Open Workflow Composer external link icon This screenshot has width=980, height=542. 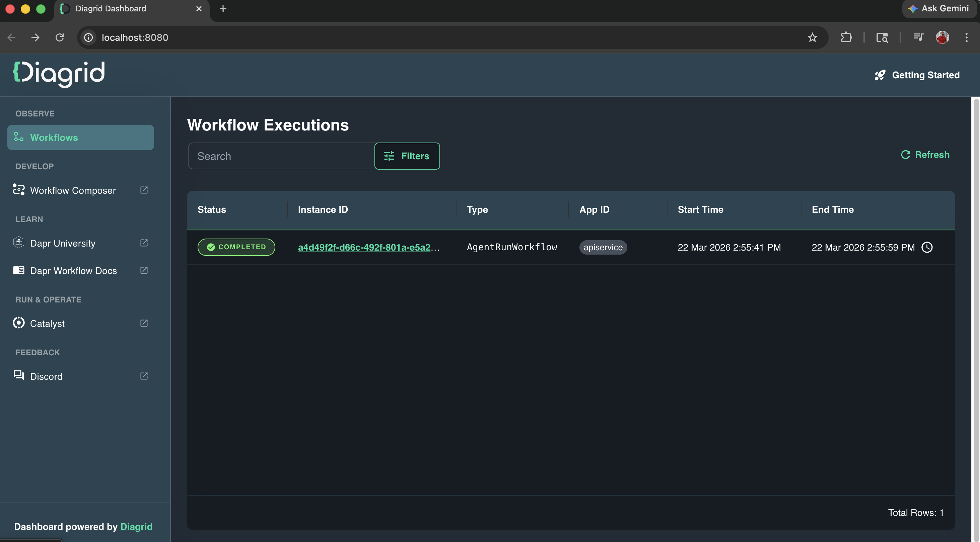(x=144, y=190)
